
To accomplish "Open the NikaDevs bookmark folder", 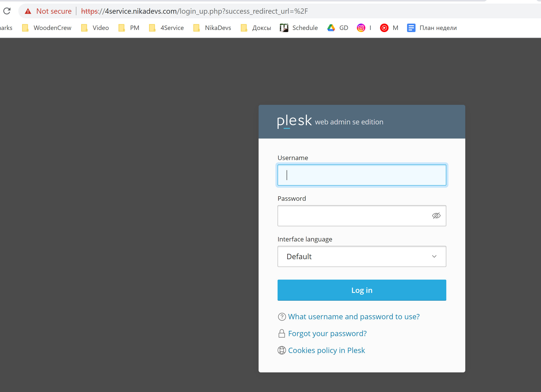I will click(x=212, y=28).
